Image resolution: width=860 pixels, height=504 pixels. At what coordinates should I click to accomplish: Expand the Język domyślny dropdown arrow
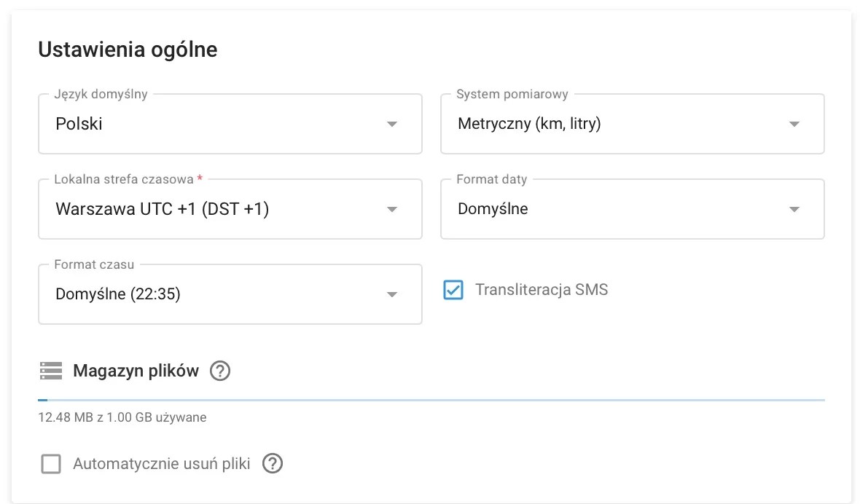(x=392, y=125)
